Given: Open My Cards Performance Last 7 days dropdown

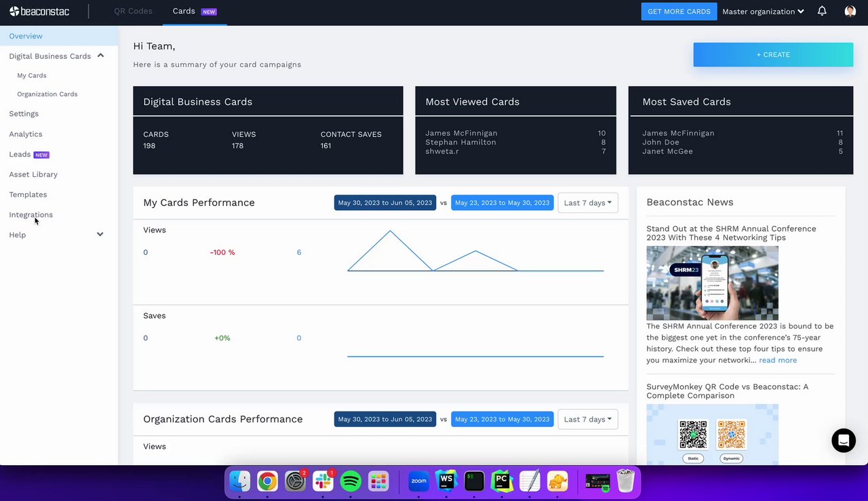Looking at the screenshot, I should (x=587, y=203).
